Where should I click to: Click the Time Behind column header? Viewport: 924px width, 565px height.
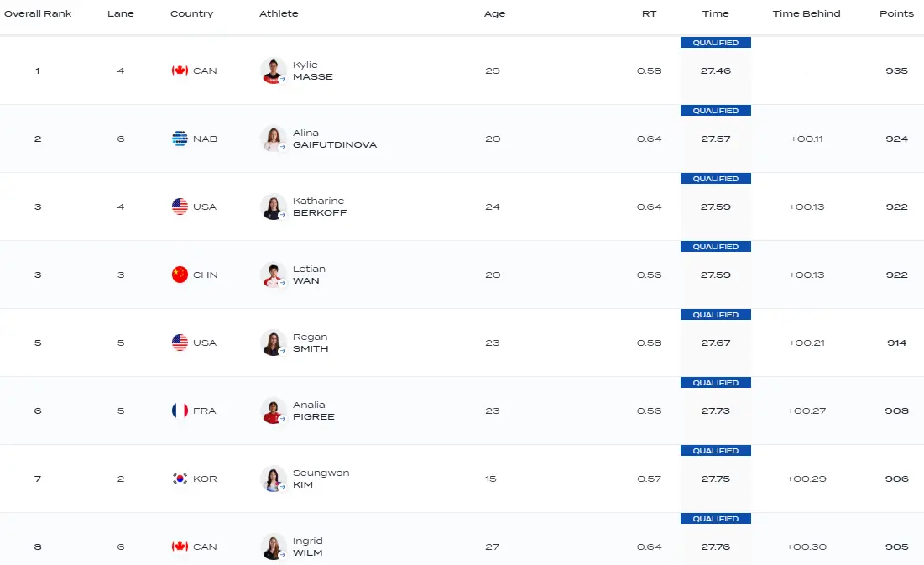[x=806, y=13]
